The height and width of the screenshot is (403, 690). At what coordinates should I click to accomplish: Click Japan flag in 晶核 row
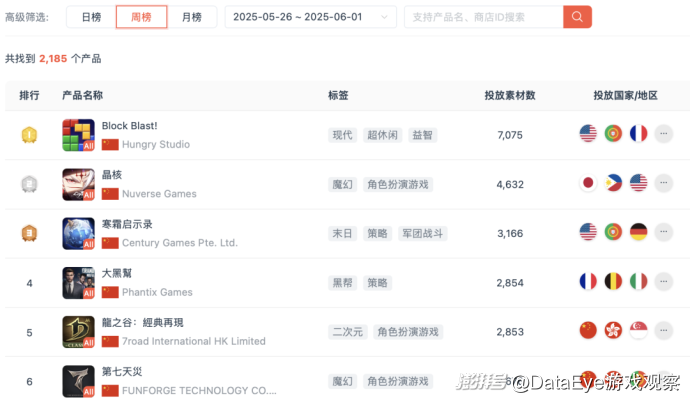point(588,183)
